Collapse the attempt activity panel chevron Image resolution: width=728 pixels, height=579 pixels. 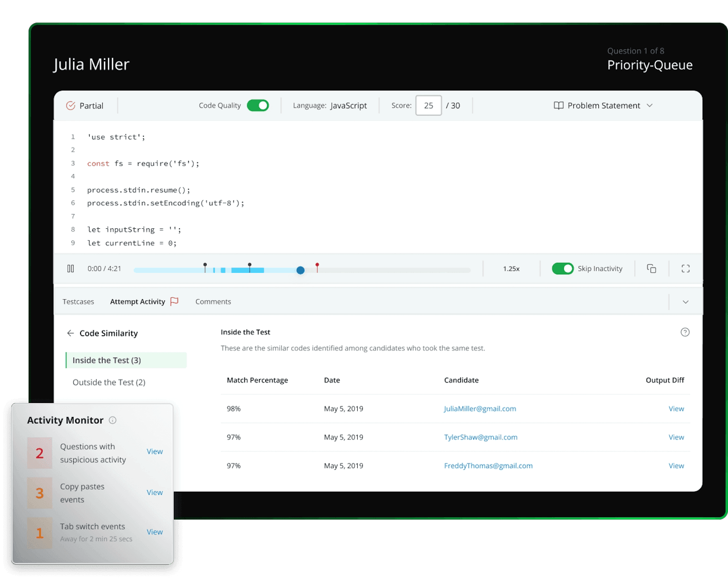685,302
